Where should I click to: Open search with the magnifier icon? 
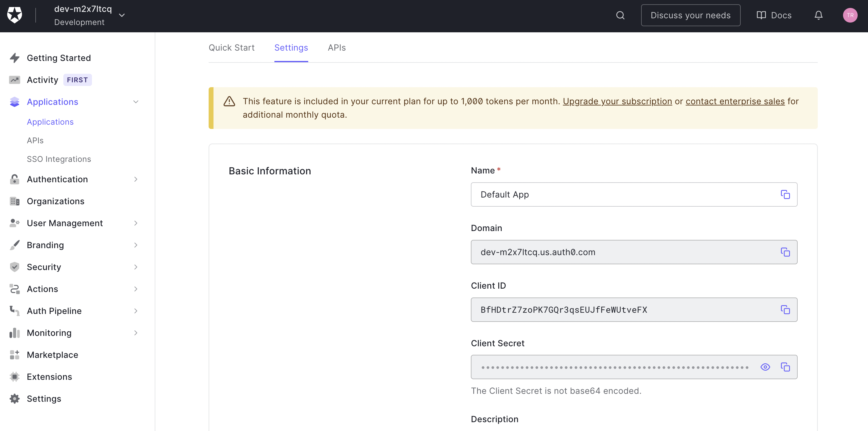[x=620, y=15]
